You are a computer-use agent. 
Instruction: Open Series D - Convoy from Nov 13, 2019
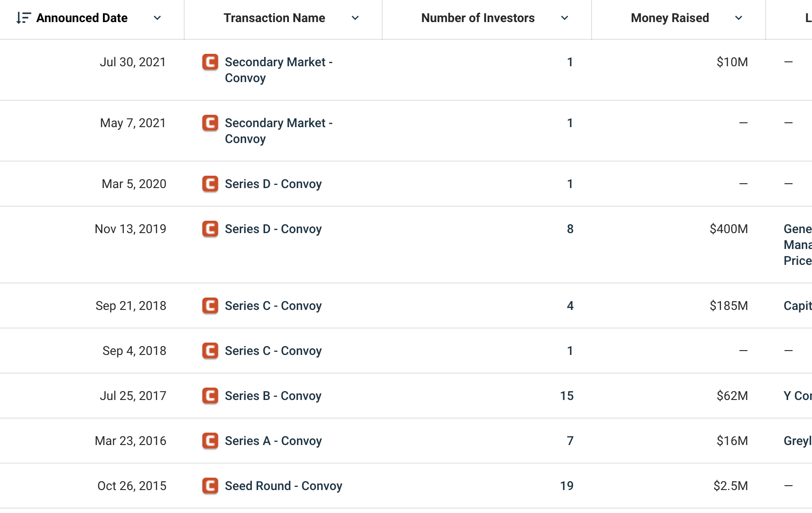pos(273,229)
